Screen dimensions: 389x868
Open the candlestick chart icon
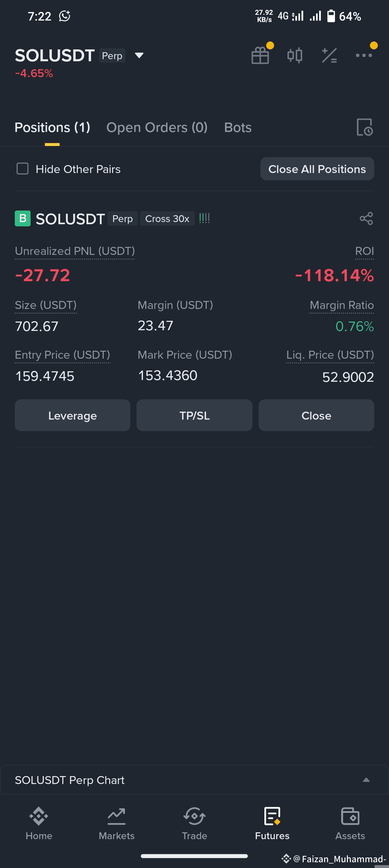295,56
